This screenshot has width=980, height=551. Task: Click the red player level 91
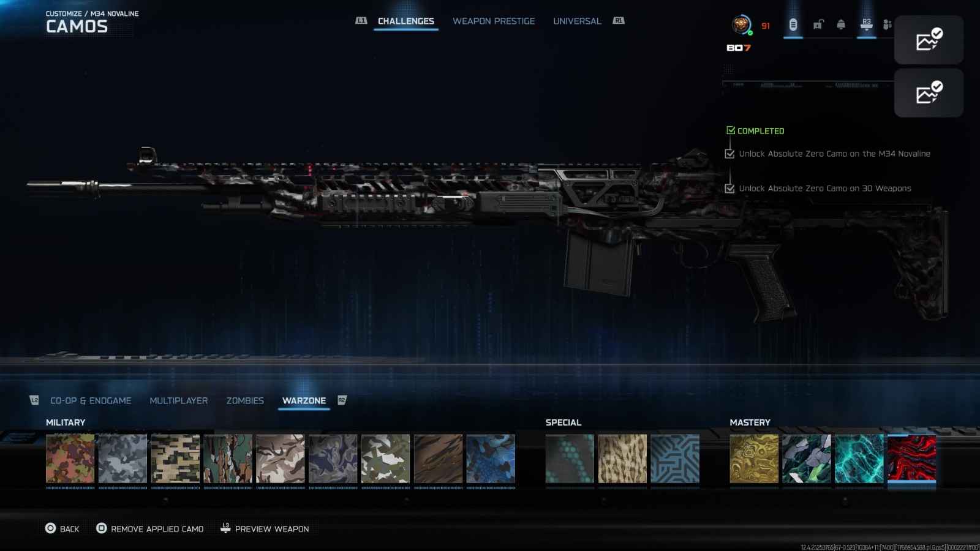coord(766,26)
